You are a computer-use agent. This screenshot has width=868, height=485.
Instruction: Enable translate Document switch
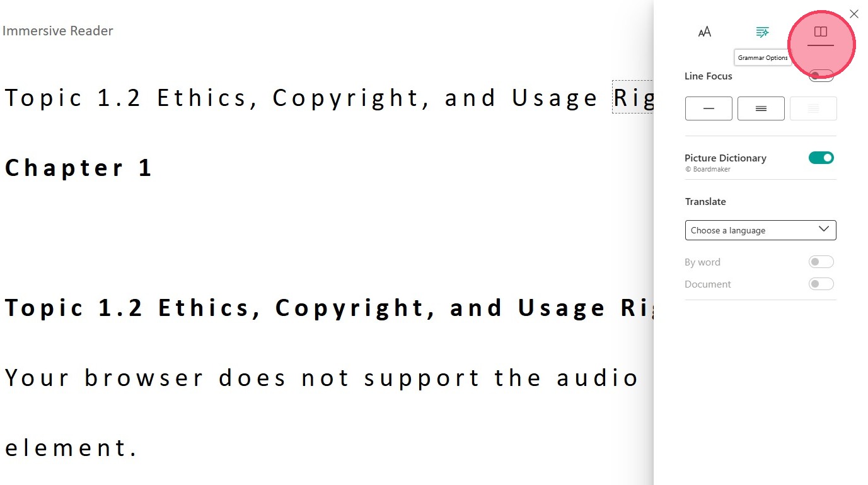pos(821,284)
